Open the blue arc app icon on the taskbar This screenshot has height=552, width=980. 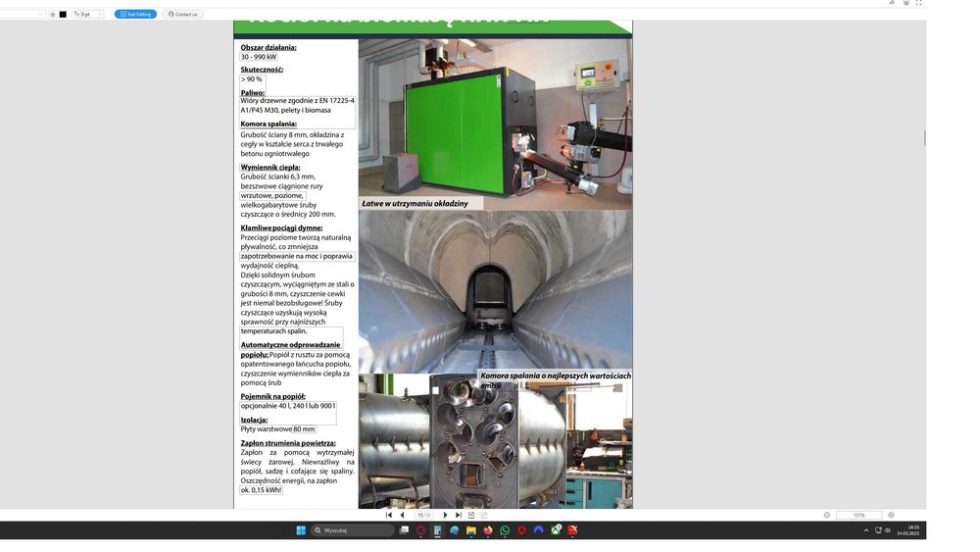coord(539,530)
